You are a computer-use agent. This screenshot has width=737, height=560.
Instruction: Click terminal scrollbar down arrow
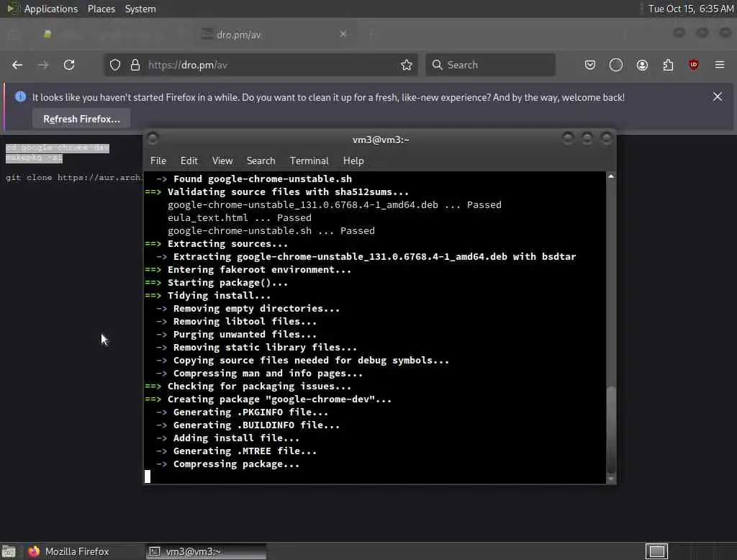tap(610, 479)
